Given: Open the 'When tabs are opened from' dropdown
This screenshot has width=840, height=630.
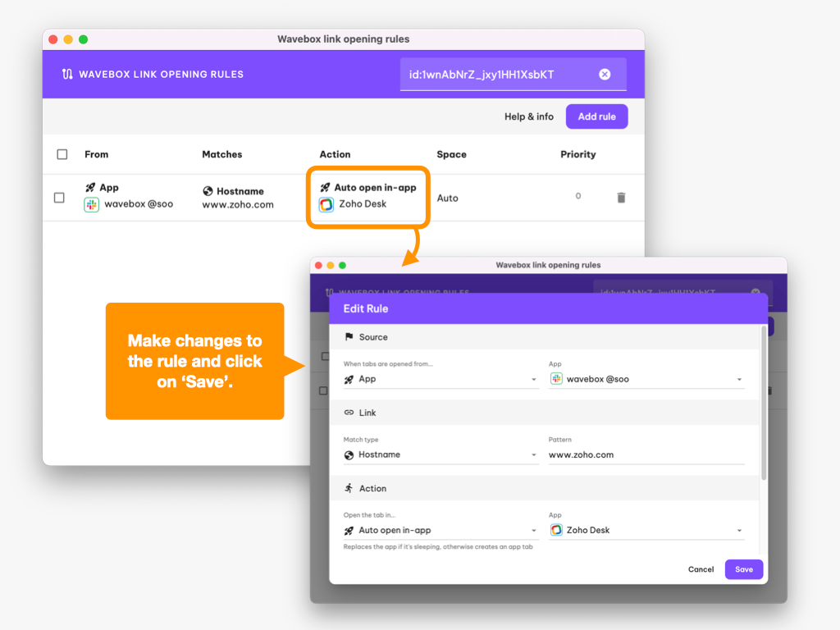Looking at the screenshot, I should (441, 379).
